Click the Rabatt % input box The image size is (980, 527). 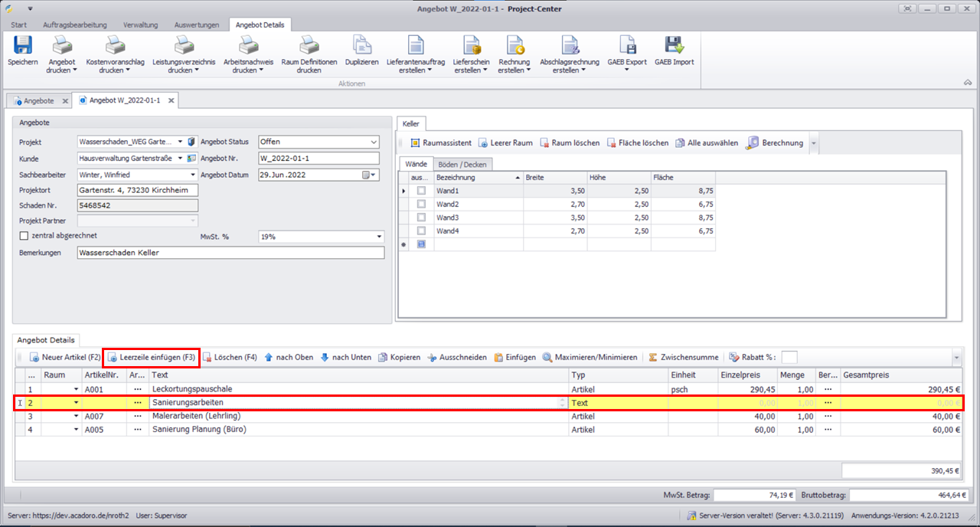(x=789, y=357)
